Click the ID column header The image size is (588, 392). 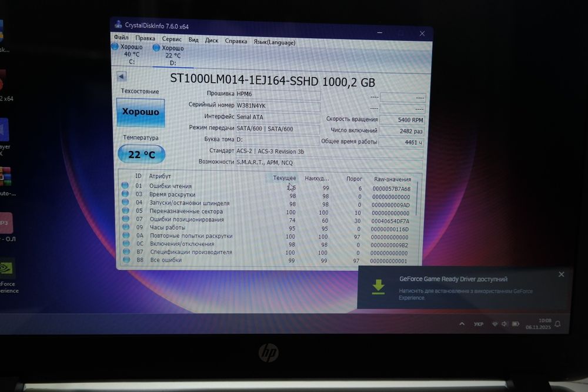click(x=138, y=176)
